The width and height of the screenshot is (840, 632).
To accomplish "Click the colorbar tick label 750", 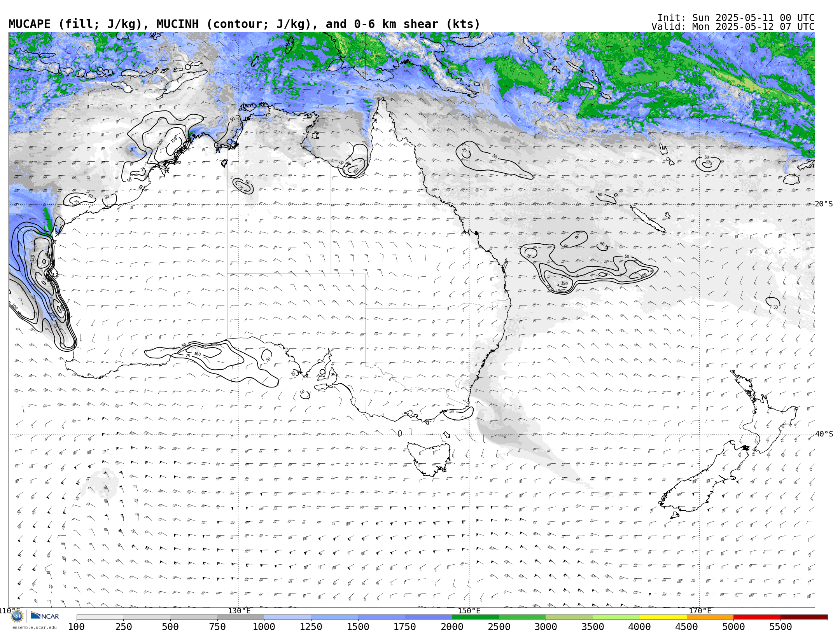I will (x=217, y=627).
